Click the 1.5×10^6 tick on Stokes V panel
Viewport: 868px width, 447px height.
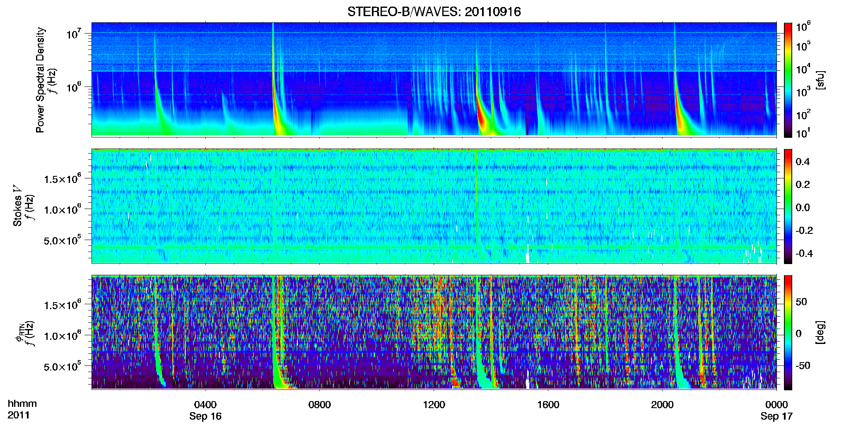coord(63,179)
